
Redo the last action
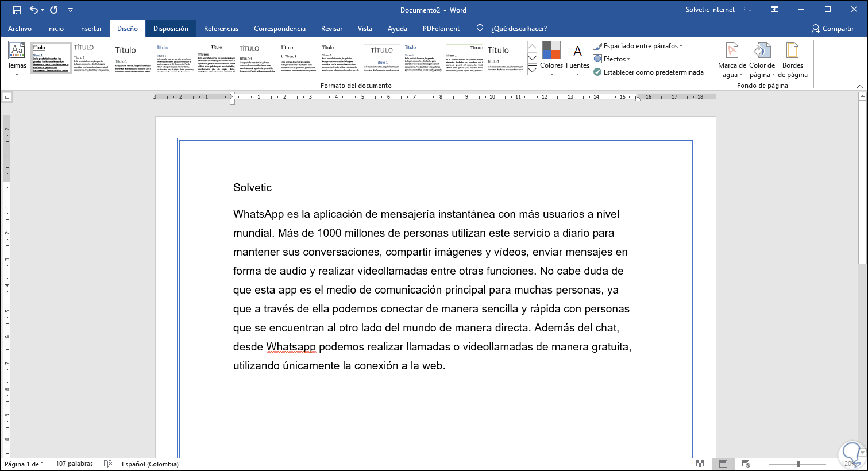(x=54, y=10)
